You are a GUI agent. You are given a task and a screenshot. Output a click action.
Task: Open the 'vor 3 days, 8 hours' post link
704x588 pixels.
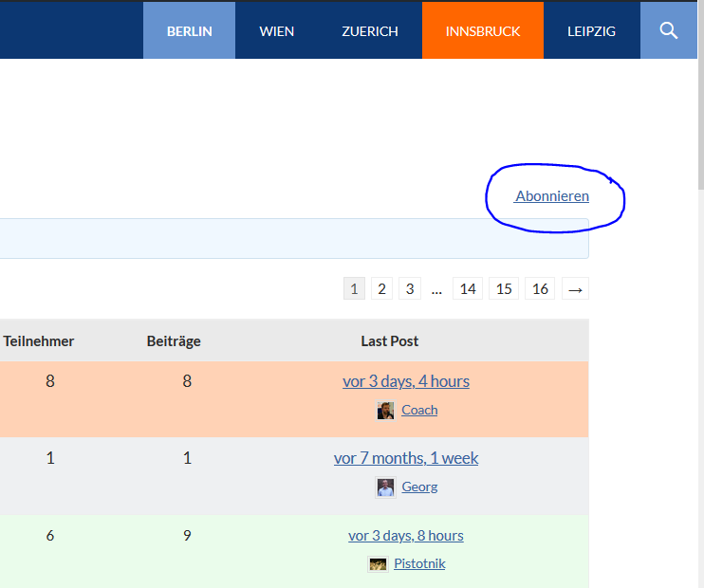406,536
